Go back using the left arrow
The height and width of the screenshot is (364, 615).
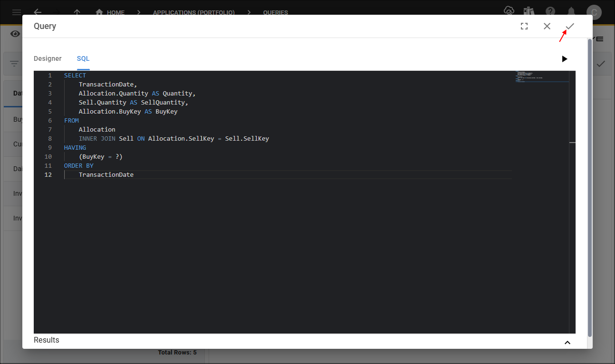pos(38,12)
